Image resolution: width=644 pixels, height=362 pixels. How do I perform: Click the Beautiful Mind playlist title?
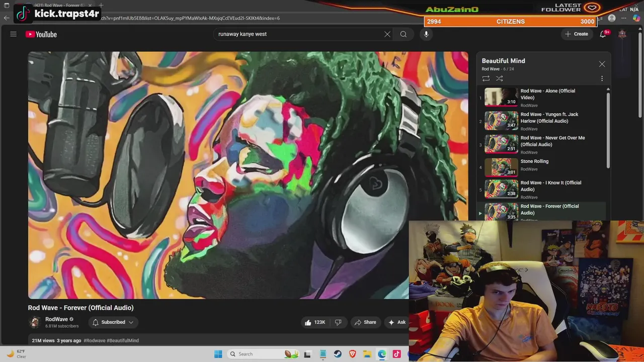point(503,61)
